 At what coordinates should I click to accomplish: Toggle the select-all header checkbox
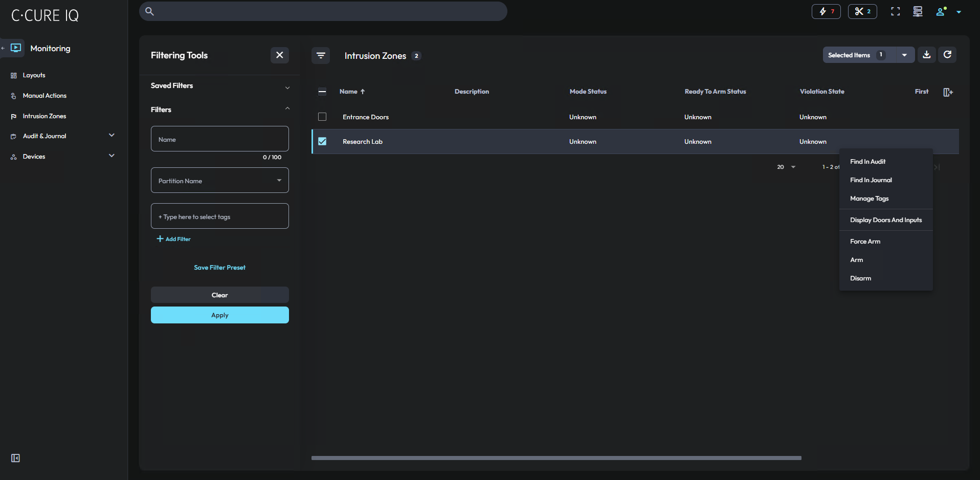tap(322, 92)
